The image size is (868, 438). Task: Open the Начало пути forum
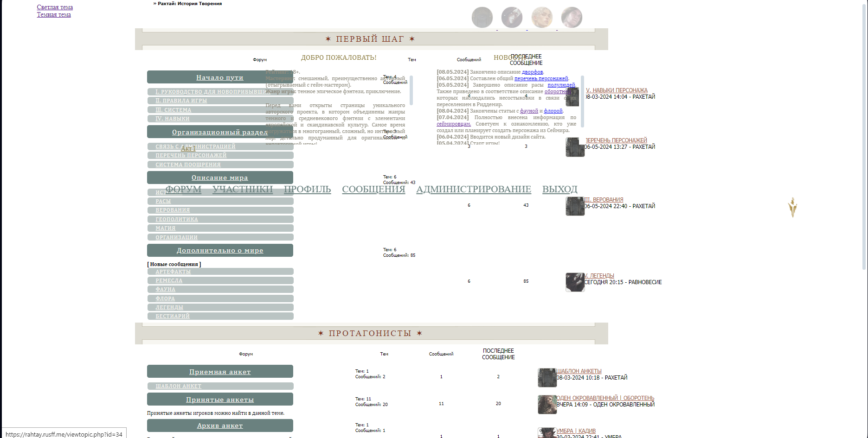coord(220,77)
